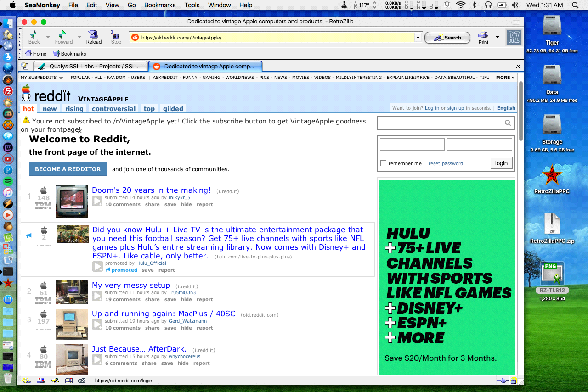The height and width of the screenshot is (392, 588).
Task: Click the new tab button left of tabs
Action: click(25, 66)
